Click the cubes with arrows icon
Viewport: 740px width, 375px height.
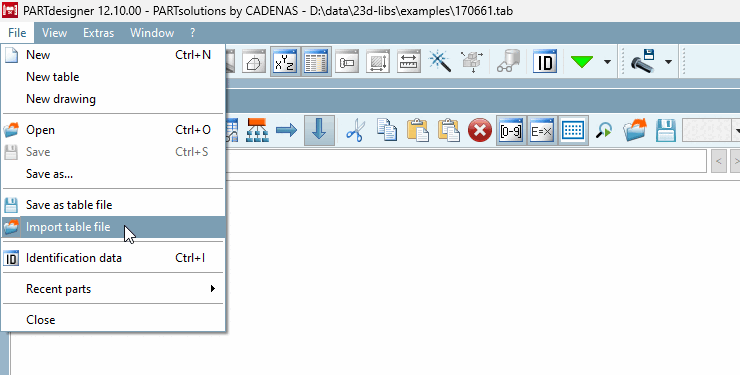(x=472, y=61)
